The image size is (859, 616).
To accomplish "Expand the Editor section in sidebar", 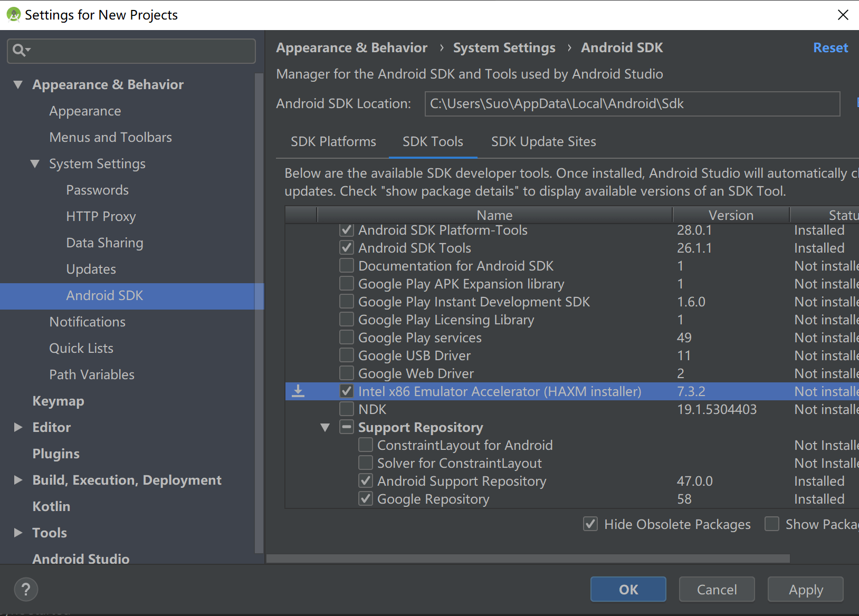I will [x=18, y=427].
